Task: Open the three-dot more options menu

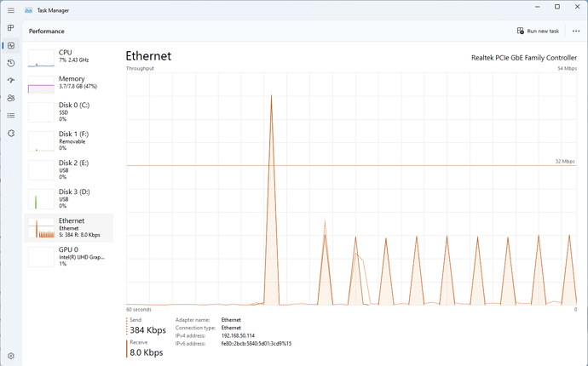Action: pos(576,31)
